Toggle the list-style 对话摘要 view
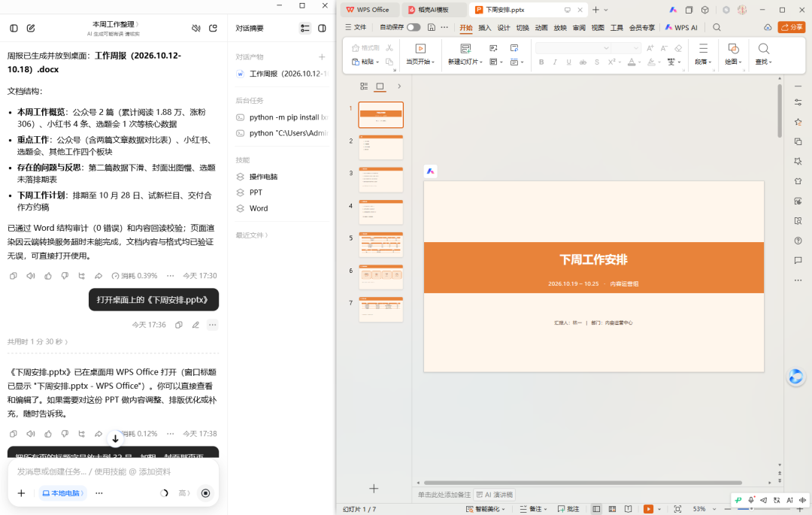Screen dimensions: 812x515 [x=305, y=29]
